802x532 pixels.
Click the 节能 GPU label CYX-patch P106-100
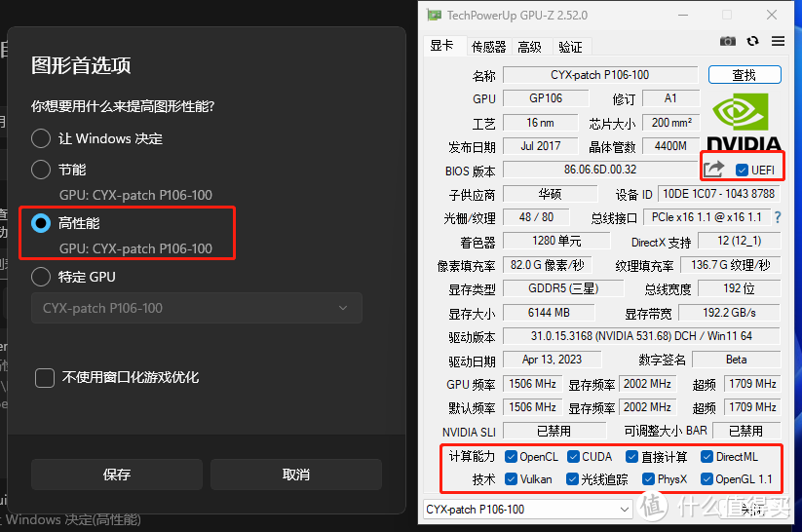click(135, 195)
